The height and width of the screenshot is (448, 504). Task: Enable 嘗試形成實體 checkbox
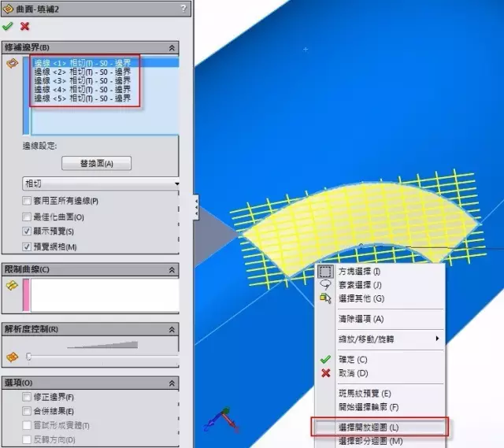[27, 425]
